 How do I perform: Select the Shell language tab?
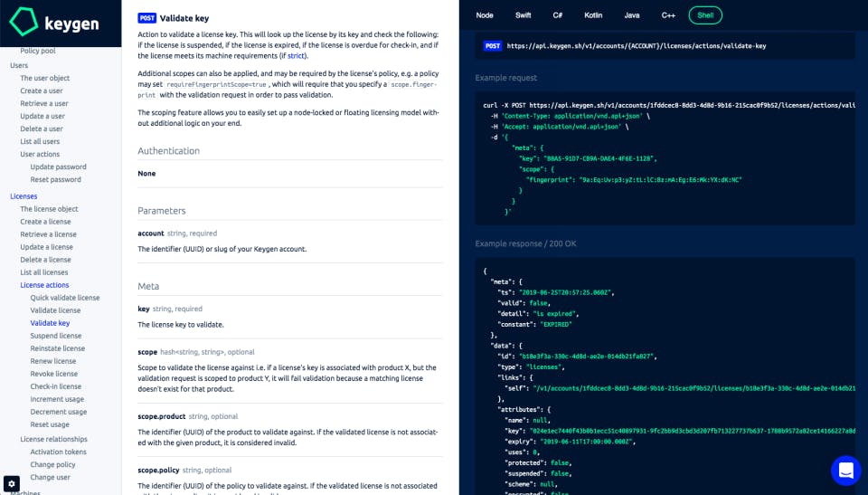pyautogui.click(x=705, y=15)
